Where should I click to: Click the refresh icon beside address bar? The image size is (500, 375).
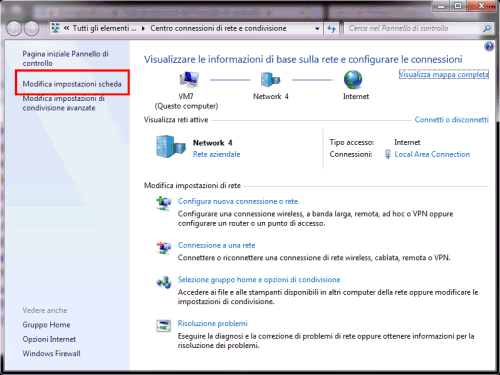coord(331,29)
